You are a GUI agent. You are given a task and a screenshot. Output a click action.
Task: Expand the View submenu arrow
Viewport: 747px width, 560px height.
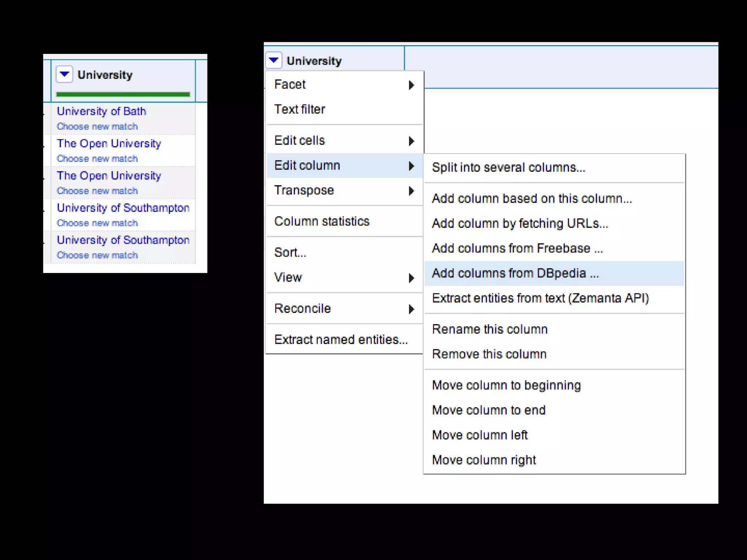point(411,278)
